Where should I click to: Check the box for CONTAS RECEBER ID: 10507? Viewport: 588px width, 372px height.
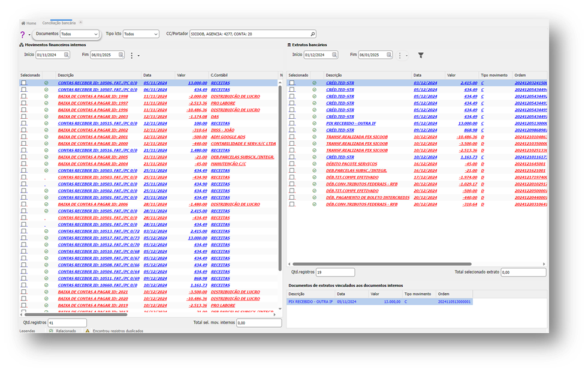click(x=23, y=90)
